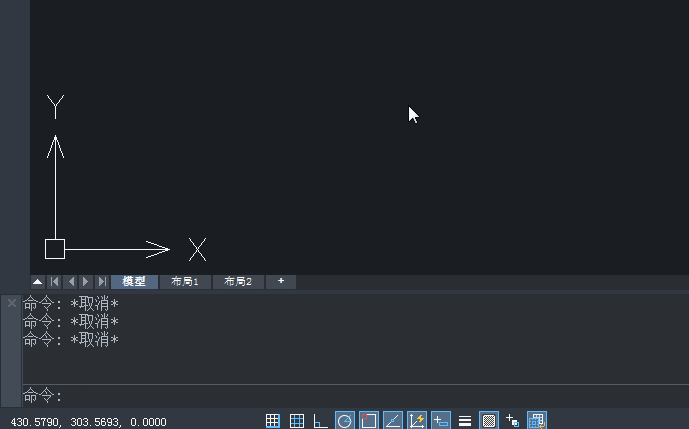Click the object snap tracking icon
Screen dimensions: 689x429
393,421
